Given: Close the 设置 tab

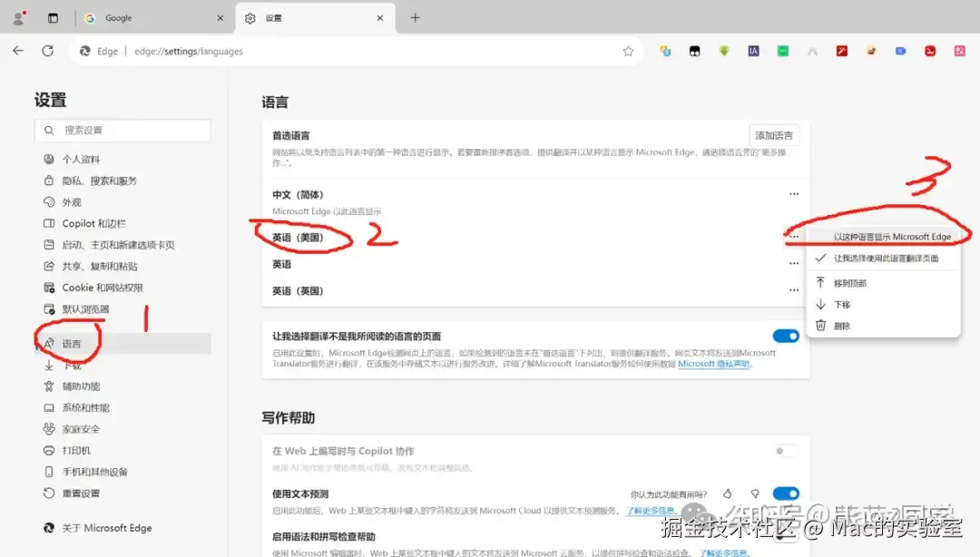Looking at the screenshot, I should tap(380, 18).
